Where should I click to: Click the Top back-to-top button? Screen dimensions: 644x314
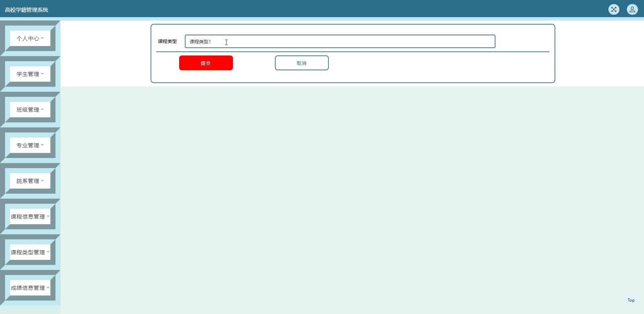[x=631, y=300]
